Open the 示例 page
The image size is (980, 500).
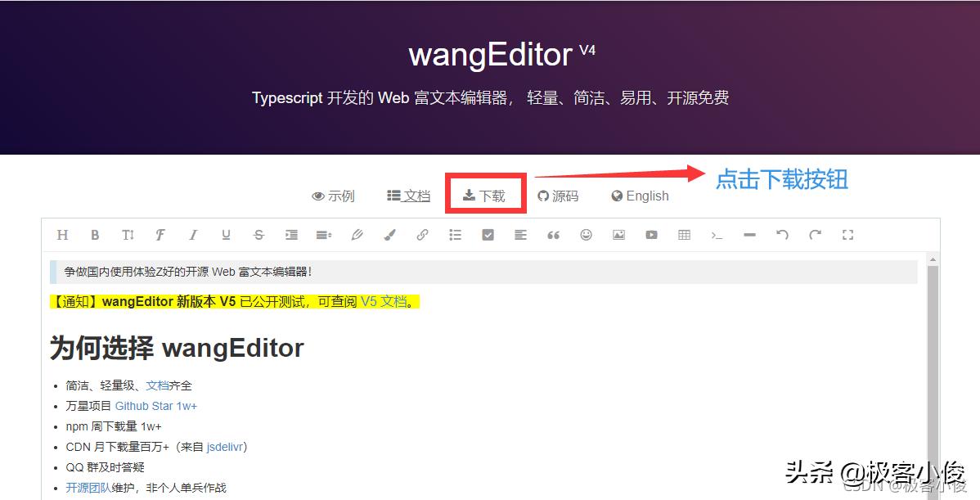point(333,196)
